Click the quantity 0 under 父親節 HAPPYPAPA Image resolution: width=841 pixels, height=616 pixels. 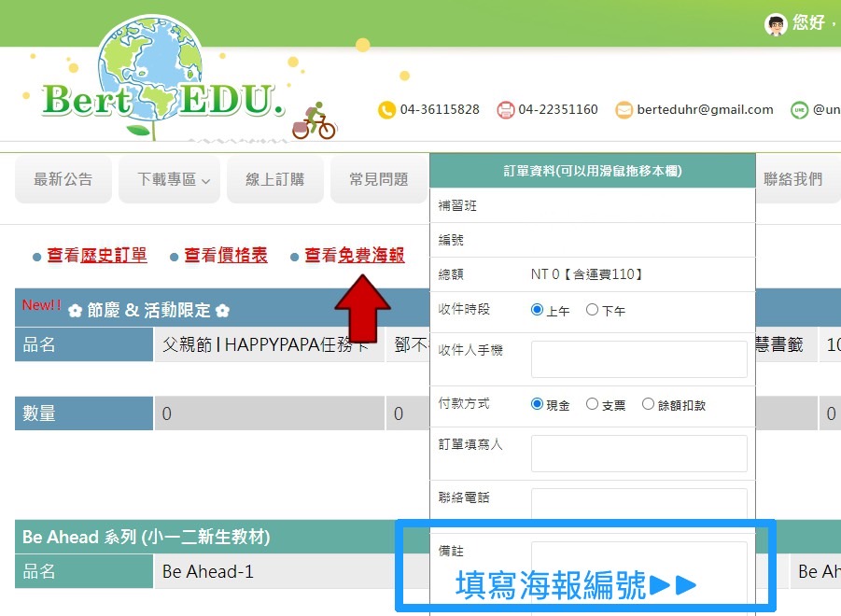click(269, 413)
